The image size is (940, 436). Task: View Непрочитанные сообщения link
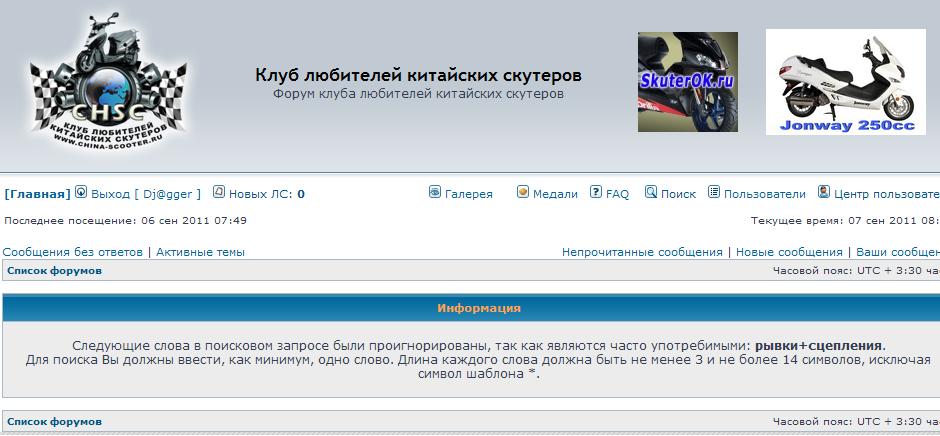tap(642, 252)
